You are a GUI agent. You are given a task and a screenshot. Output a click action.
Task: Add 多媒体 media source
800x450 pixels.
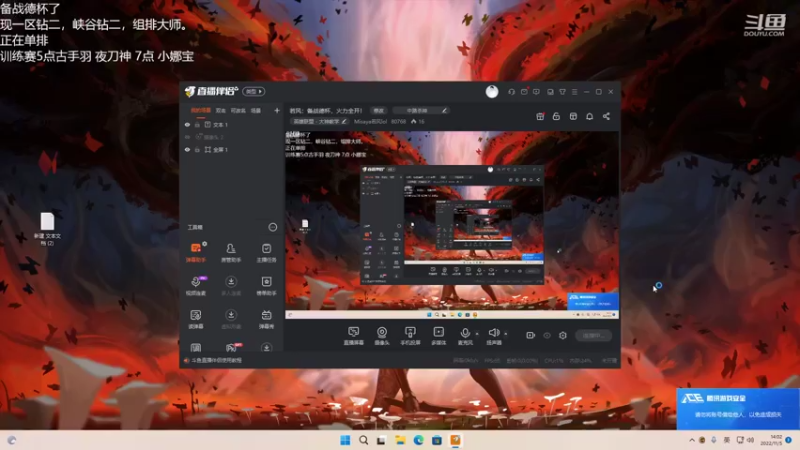point(439,336)
